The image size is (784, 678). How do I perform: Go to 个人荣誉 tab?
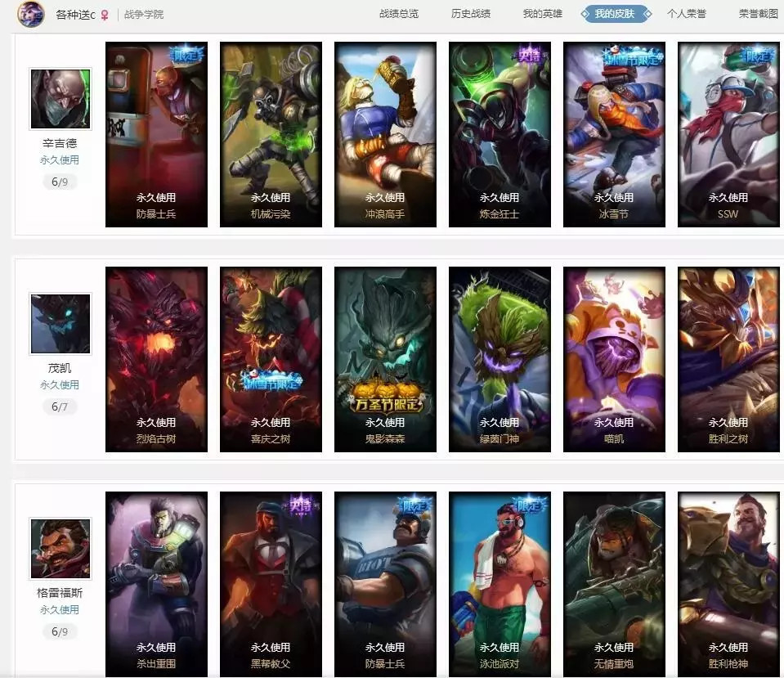click(x=687, y=14)
